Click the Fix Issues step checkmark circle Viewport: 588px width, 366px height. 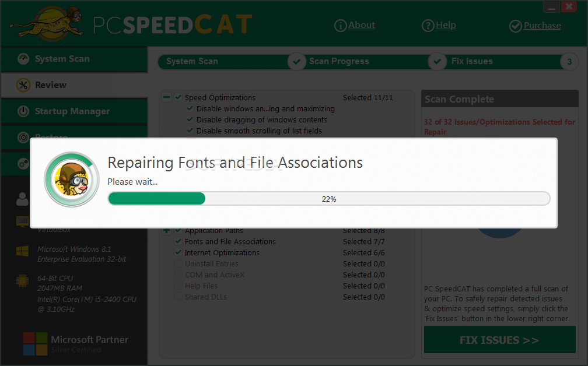coord(437,61)
